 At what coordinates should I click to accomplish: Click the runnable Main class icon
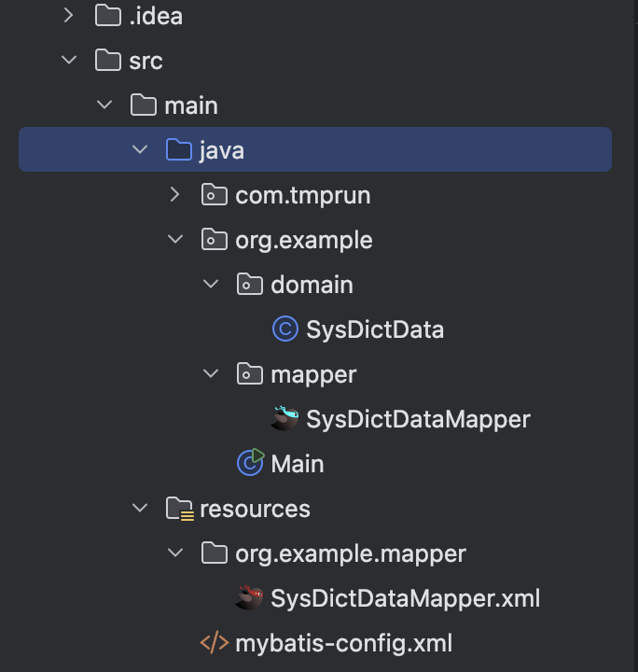(251, 462)
